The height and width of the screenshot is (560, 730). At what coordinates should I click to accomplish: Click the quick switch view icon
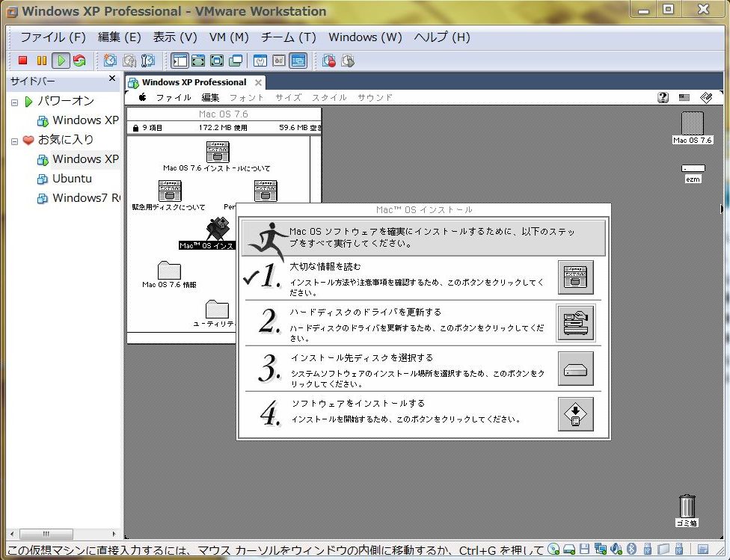pyautogui.click(x=198, y=61)
